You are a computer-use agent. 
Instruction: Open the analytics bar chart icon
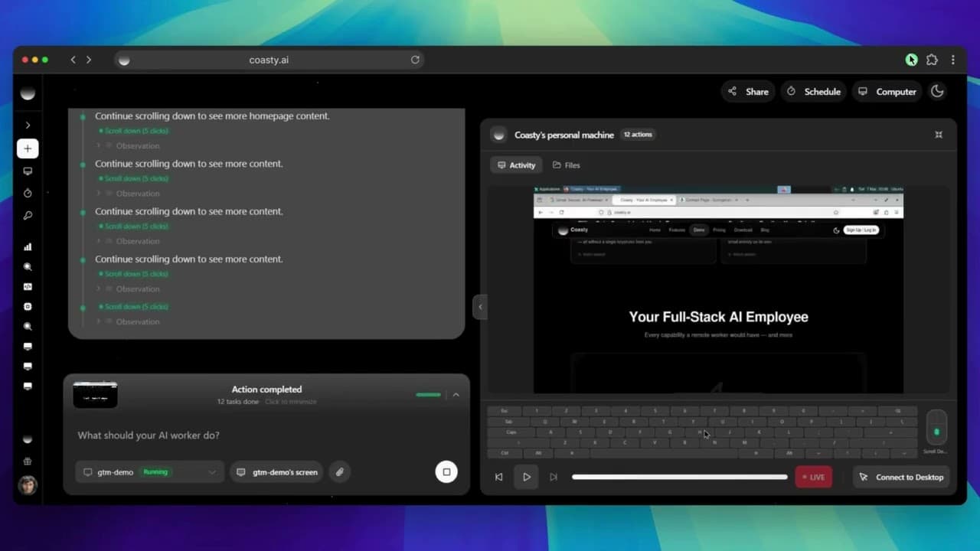[28, 246]
